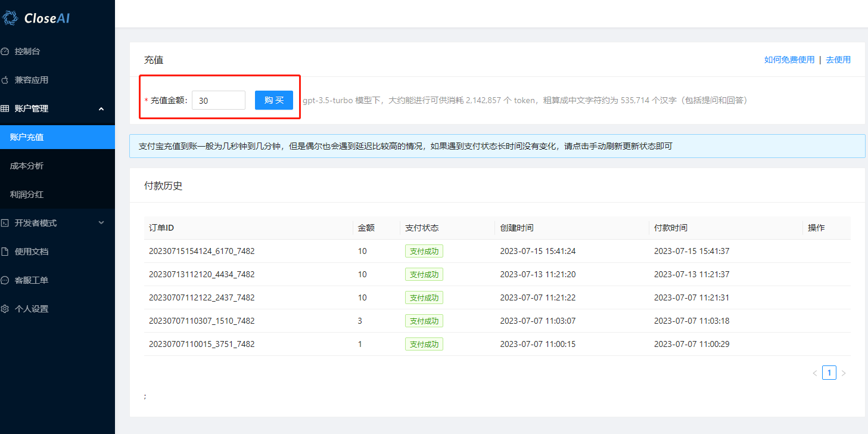Click the 充值 section heading

tap(154, 60)
